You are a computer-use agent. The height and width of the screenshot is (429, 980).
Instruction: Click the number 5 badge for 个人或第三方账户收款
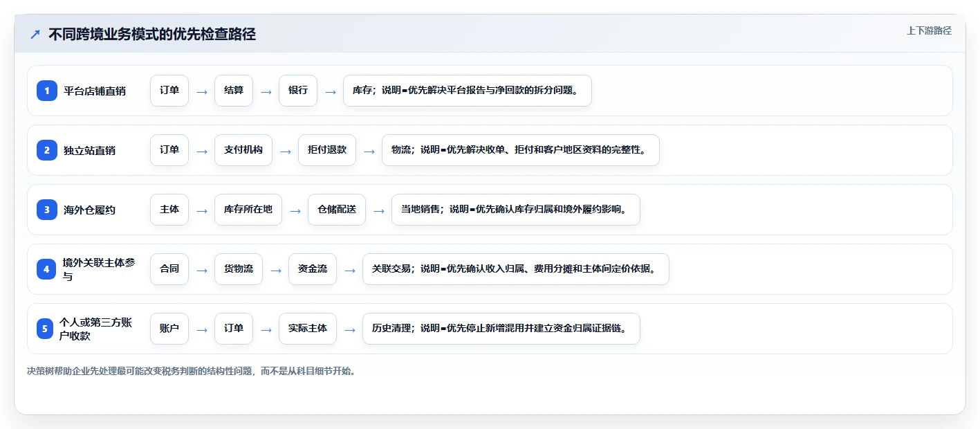point(46,329)
